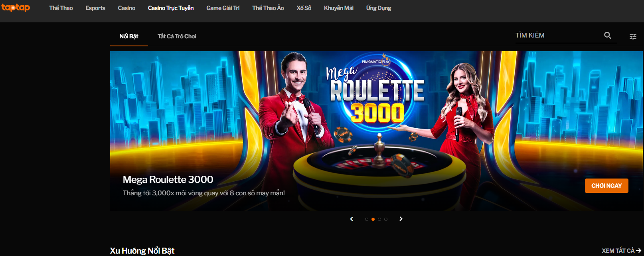
Task: Open Game Giải Trí section
Action: coord(223,8)
